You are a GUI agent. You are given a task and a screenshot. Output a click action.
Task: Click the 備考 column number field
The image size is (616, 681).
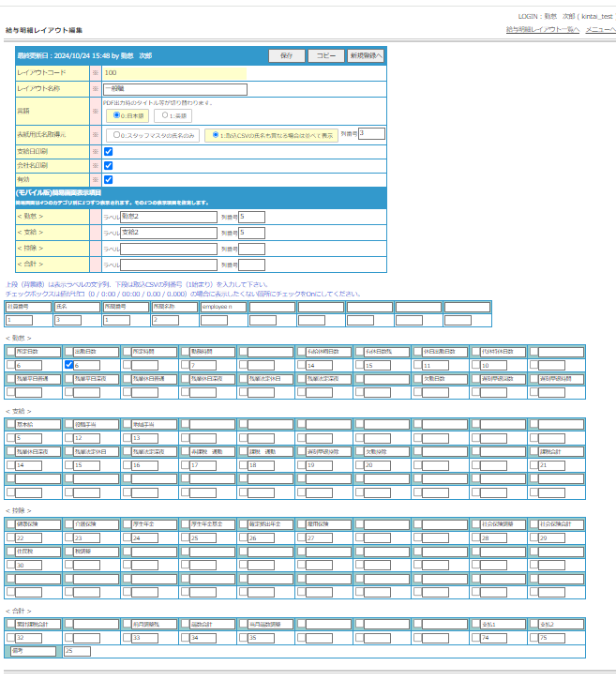pyautogui.click(x=77, y=651)
